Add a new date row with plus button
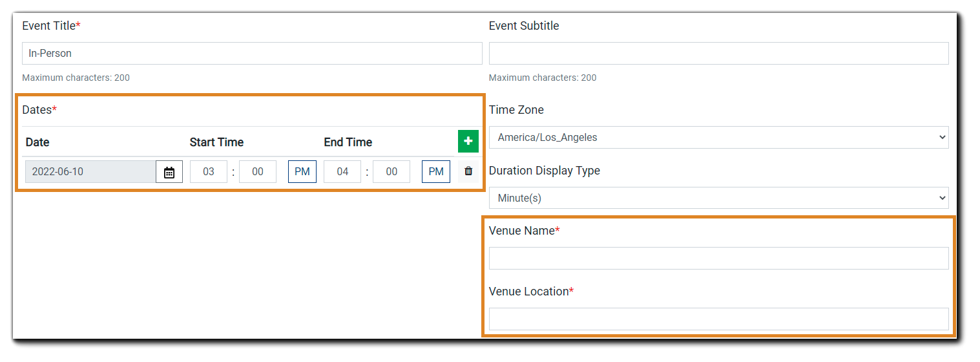 tap(468, 141)
